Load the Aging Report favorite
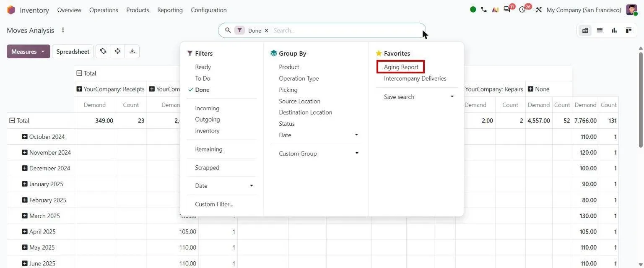Image resolution: width=644 pixels, height=268 pixels. (x=401, y=67)
